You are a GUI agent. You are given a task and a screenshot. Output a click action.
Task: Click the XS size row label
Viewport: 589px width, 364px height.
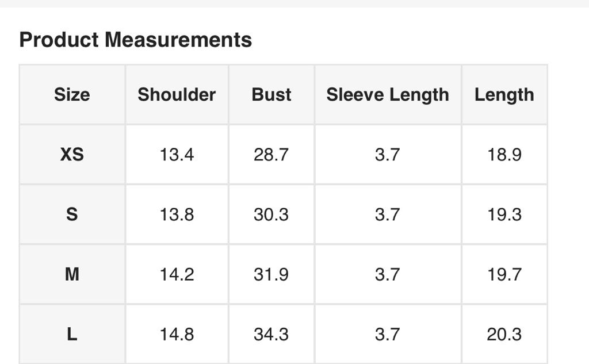(x=72, y=154)
